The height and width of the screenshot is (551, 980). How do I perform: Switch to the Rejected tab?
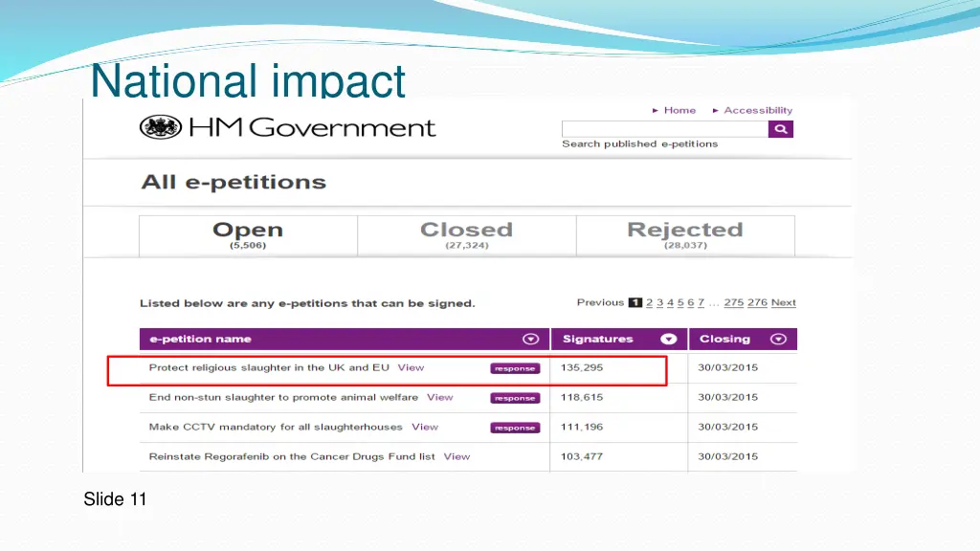(685, 235)
